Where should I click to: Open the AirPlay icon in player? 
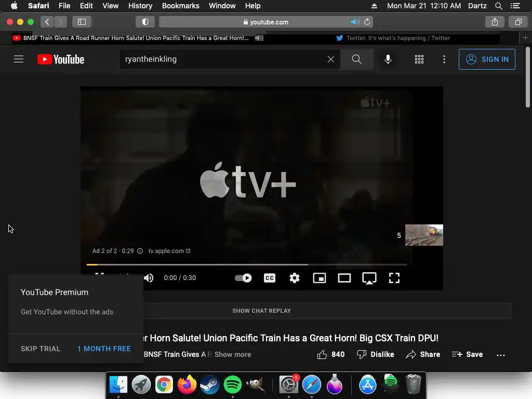(x=369, y=278)
